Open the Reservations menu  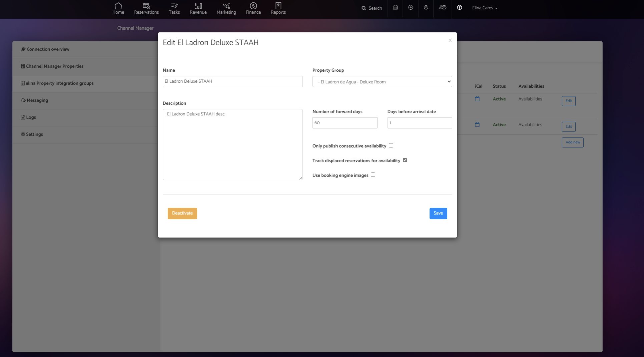146,9
